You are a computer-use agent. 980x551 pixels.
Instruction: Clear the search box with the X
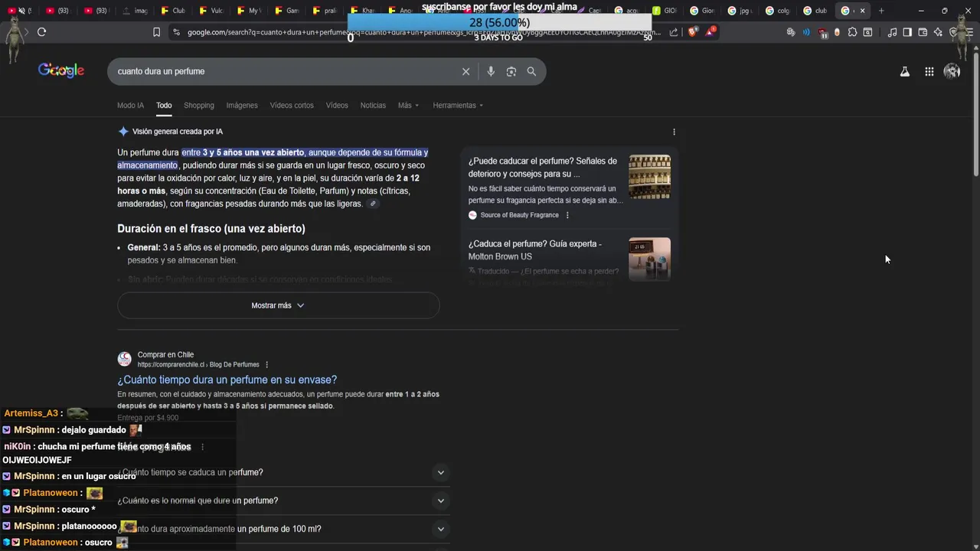pos(465,71)
